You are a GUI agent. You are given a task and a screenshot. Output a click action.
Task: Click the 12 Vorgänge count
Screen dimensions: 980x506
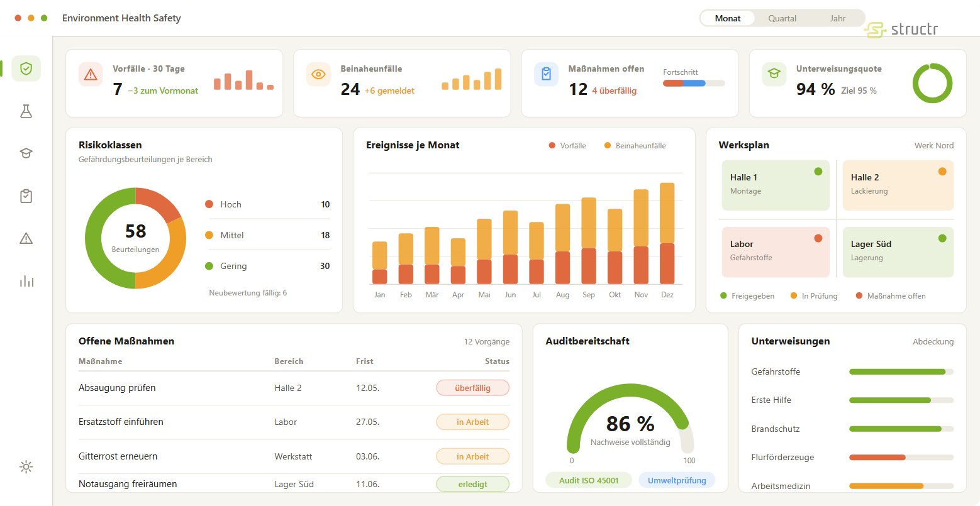[487, 342]
